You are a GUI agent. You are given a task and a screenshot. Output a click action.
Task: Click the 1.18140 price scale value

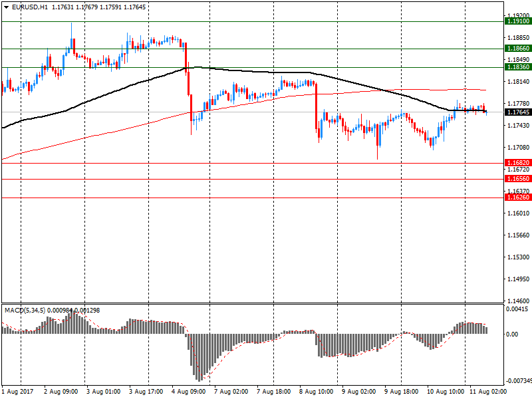518,81
